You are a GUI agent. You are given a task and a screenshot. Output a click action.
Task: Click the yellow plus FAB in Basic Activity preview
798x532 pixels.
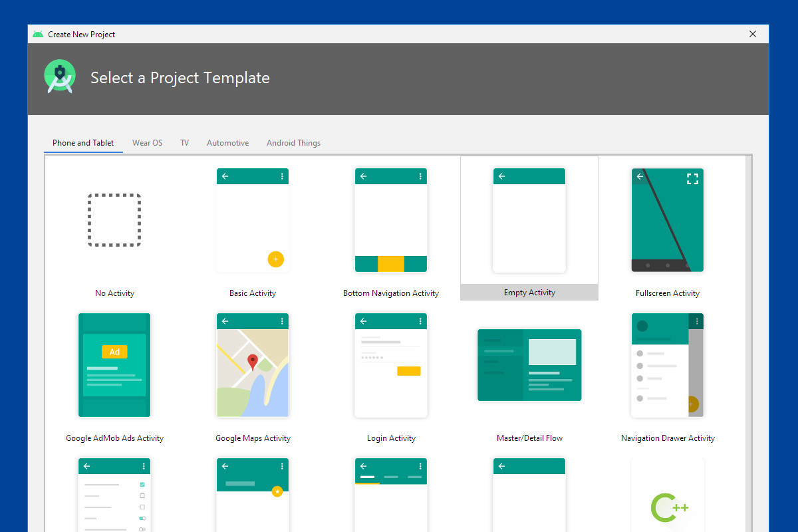(x=276, y=259)
